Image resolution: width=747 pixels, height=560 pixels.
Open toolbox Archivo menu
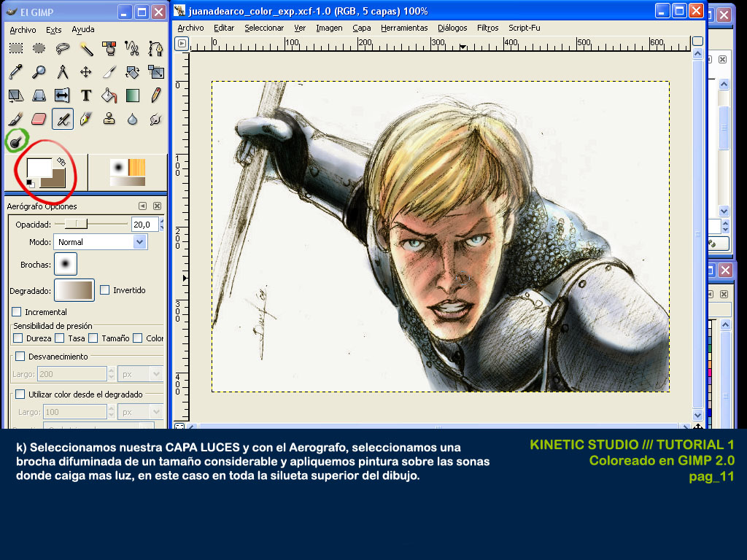pos(23,29)
